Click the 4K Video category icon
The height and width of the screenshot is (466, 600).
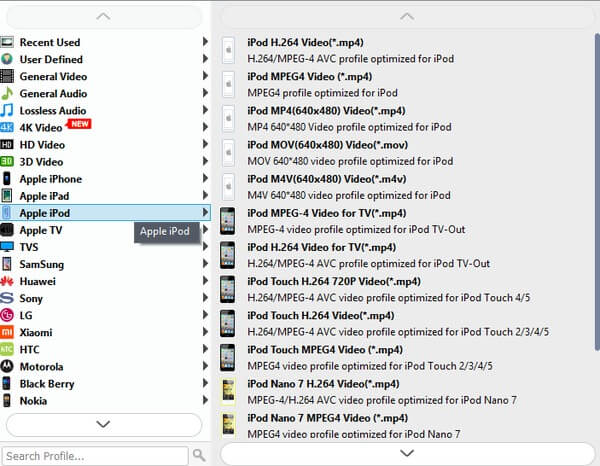8,127
